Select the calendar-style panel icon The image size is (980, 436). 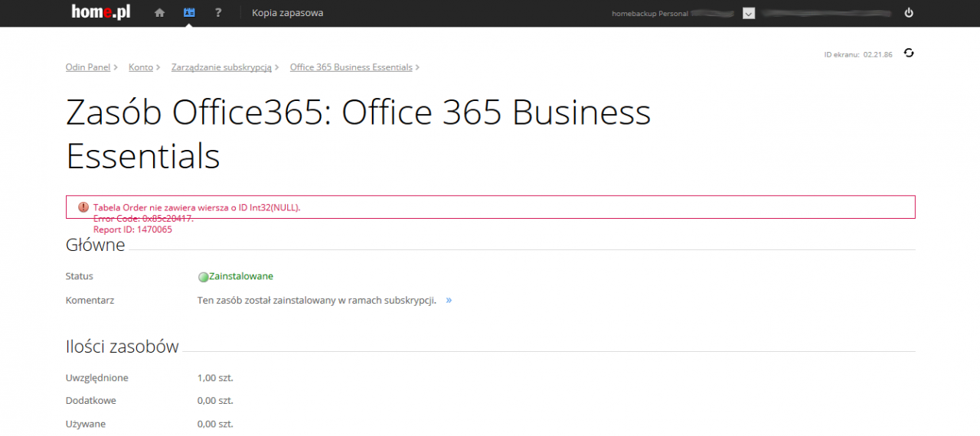click(189, 13)
